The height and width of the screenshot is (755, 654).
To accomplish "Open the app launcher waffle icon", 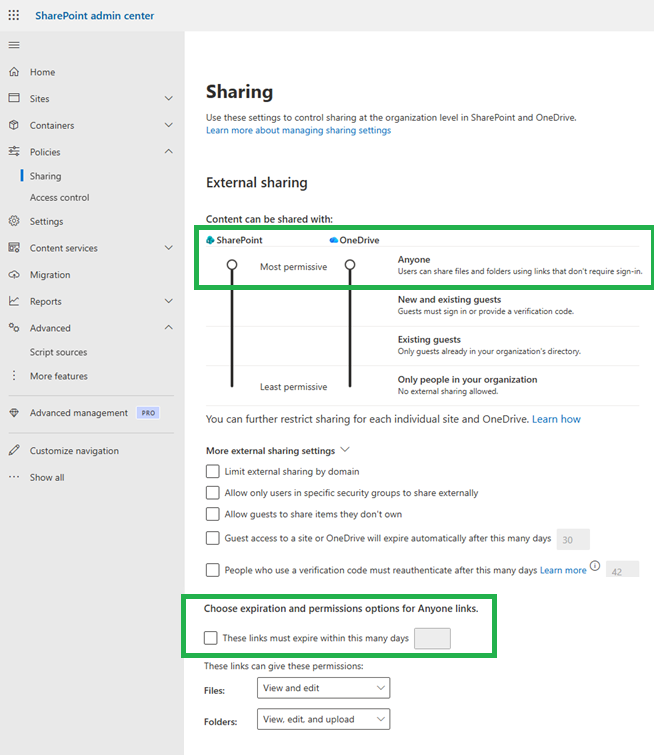I will (14, 15).
